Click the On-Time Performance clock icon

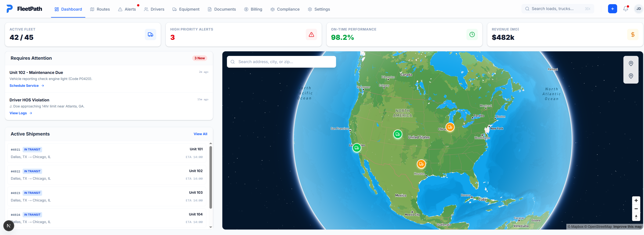[x=472, y=34]
